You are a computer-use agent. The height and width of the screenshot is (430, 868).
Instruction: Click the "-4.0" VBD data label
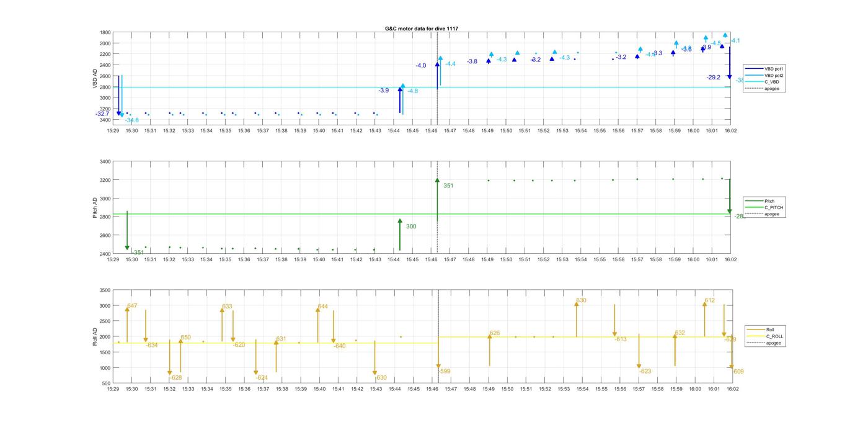(x=421, y=66)
